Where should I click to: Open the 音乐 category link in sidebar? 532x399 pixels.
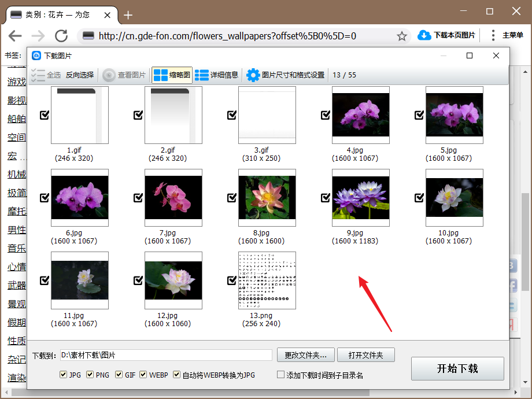click(x=17, y=248)
